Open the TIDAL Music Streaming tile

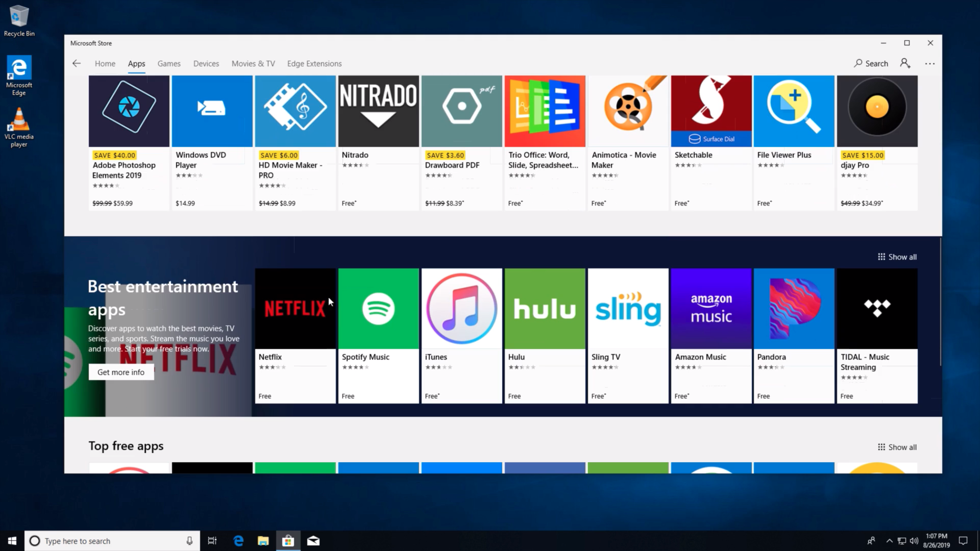[x=877, y=336]
